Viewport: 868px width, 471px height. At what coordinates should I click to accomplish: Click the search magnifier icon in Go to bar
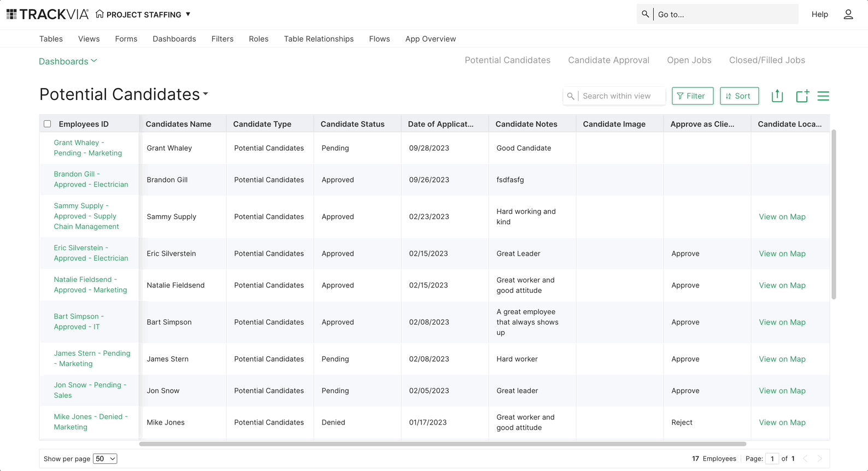click(x=646, y=14)
